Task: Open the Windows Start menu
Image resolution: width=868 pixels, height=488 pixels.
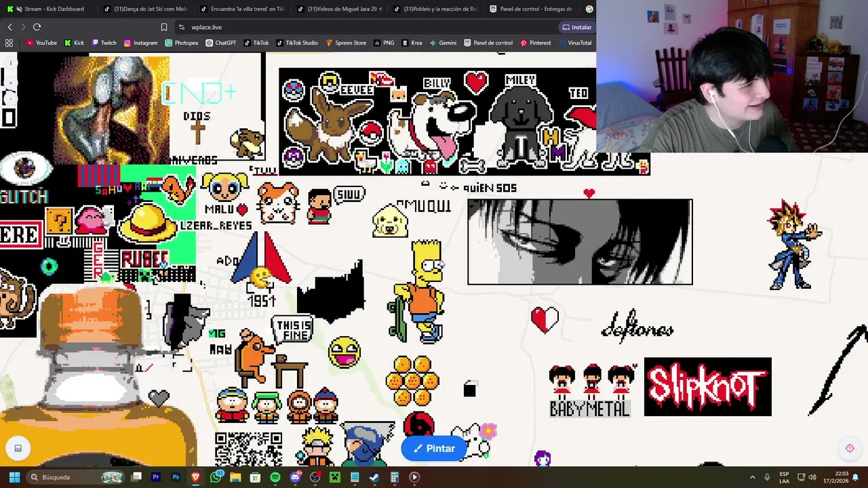Action: pos(14,477)
